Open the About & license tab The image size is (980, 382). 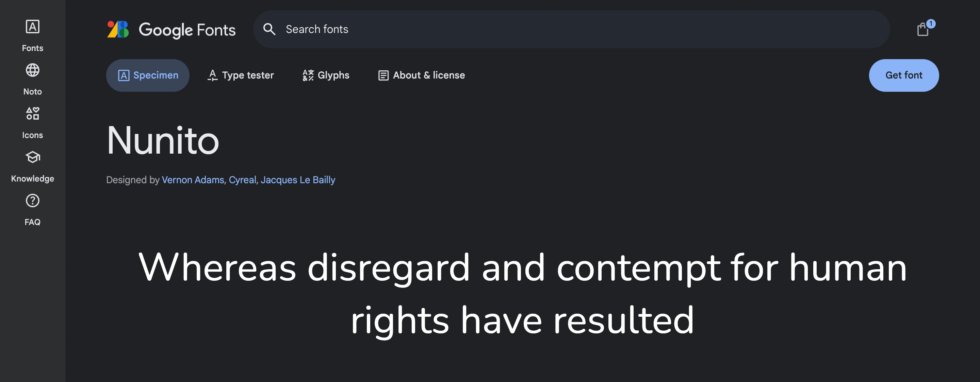422,75
